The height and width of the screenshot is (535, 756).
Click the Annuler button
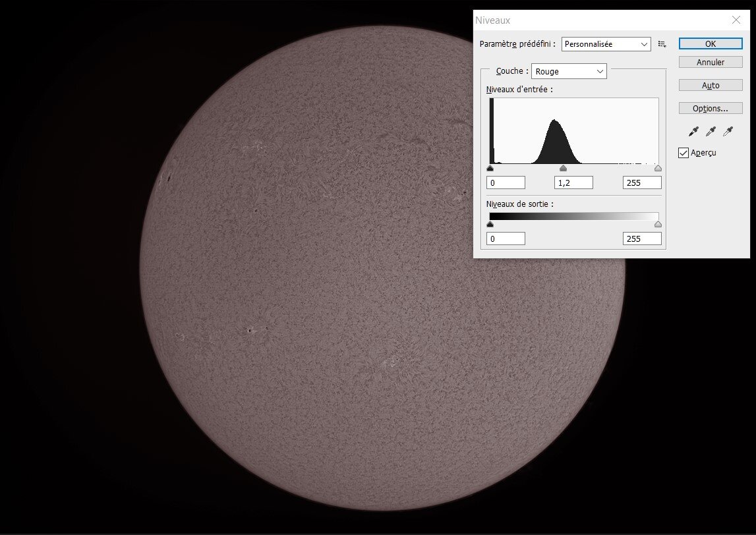tap(711, 62)
